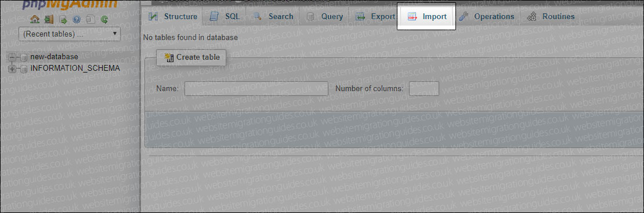The image size is (644, 213).
Task: Select INFORMATION_SCHEMA in the tree
Action: tap(75, 68)
